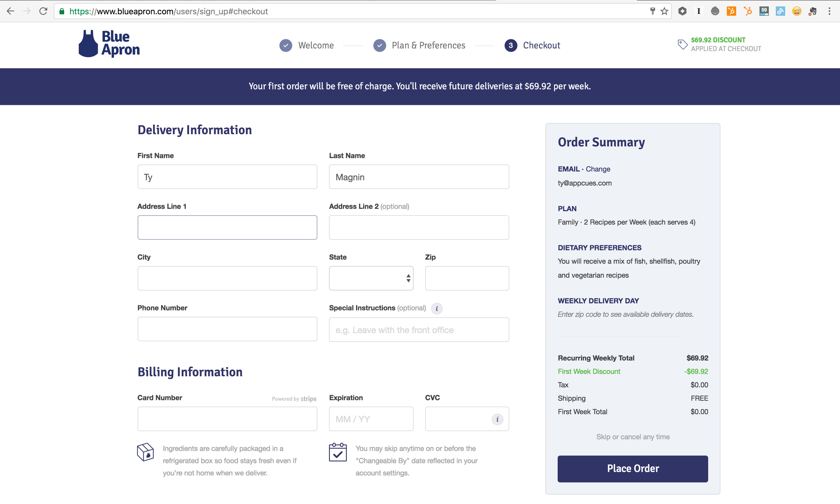Click the Order Summary heading
Screen dimensions: 840x504
[601, 142]
